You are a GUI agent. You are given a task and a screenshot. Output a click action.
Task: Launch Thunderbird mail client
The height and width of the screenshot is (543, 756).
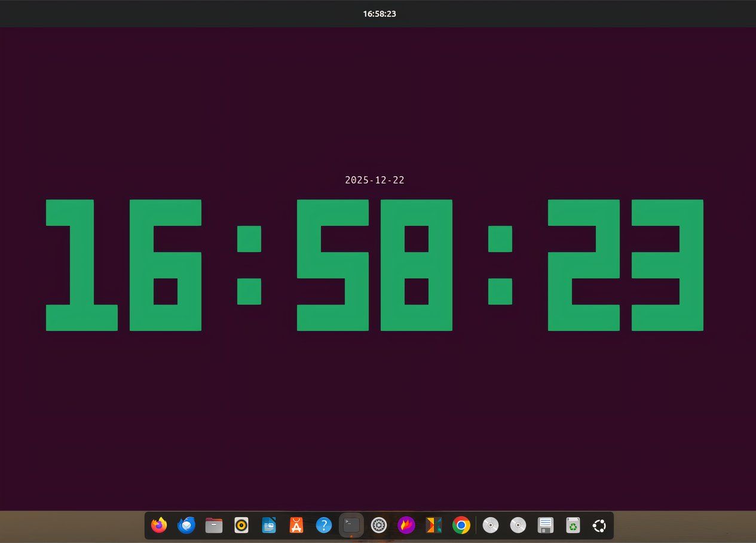186,525
